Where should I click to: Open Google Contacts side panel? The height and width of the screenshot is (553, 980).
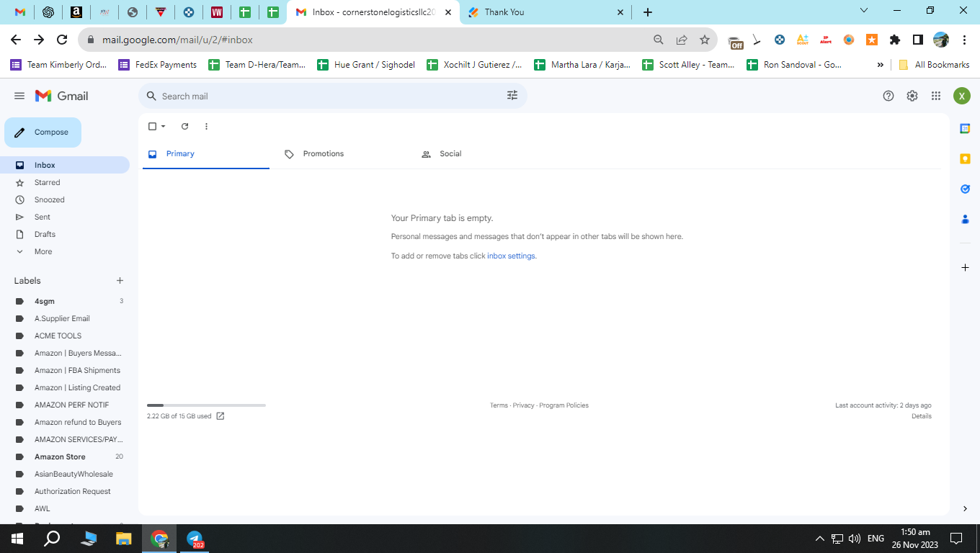(x=965, y=219)
